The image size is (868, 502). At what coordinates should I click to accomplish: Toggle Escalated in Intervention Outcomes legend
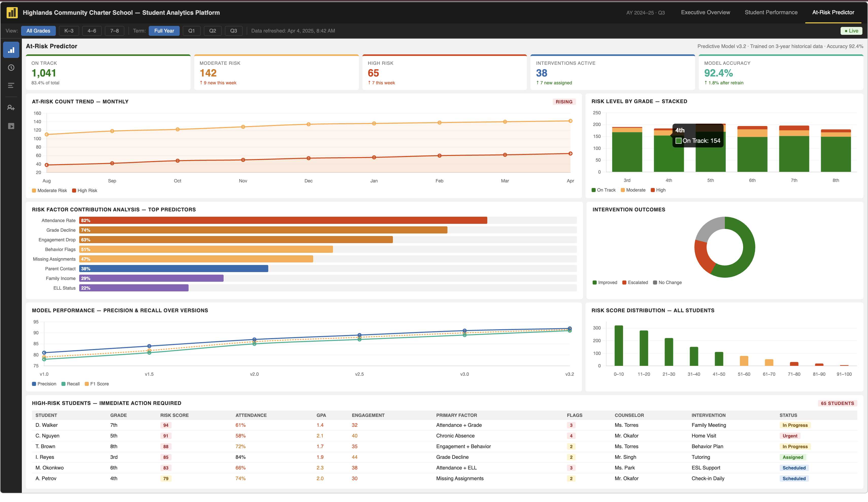tap(635, 283)
